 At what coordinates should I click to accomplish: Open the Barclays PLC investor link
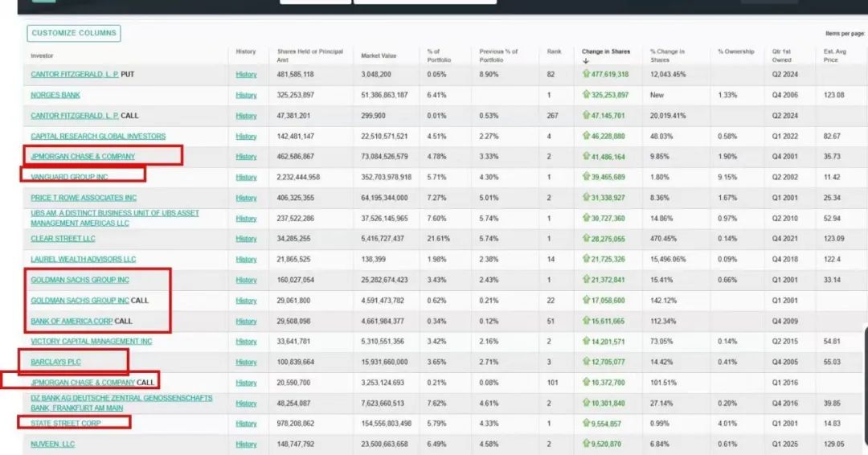[x=55, y=362]
